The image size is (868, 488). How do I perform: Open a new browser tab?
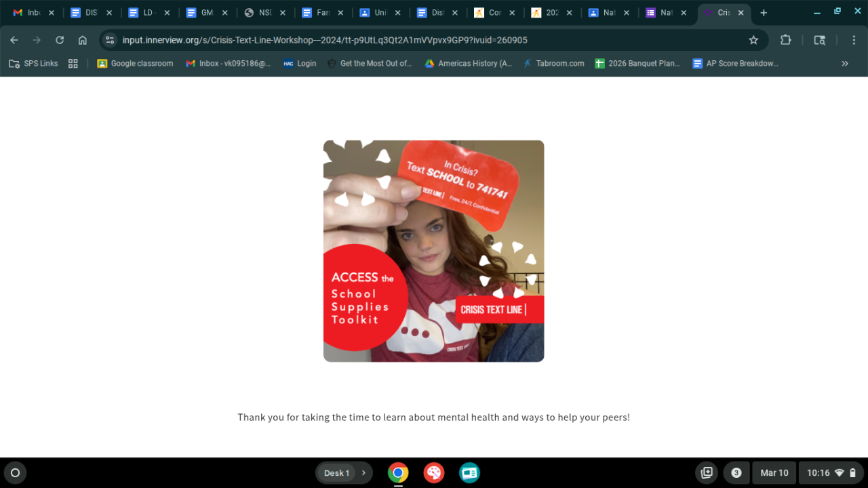click(x=764, y=13)
